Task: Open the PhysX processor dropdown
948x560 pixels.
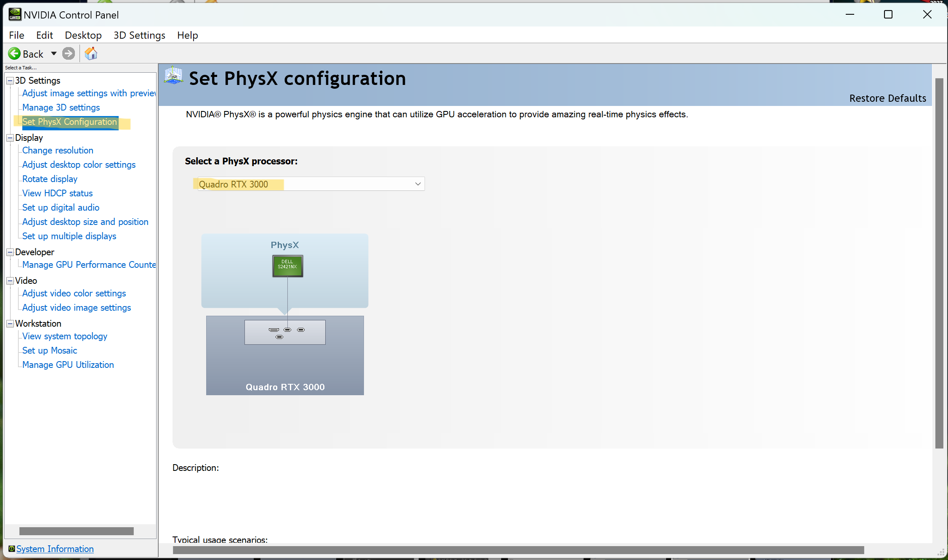Action: tap(417, 184)
